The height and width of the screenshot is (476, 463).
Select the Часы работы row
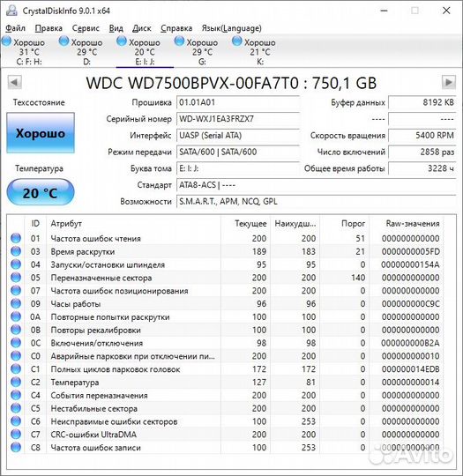[x=225, y=303]
